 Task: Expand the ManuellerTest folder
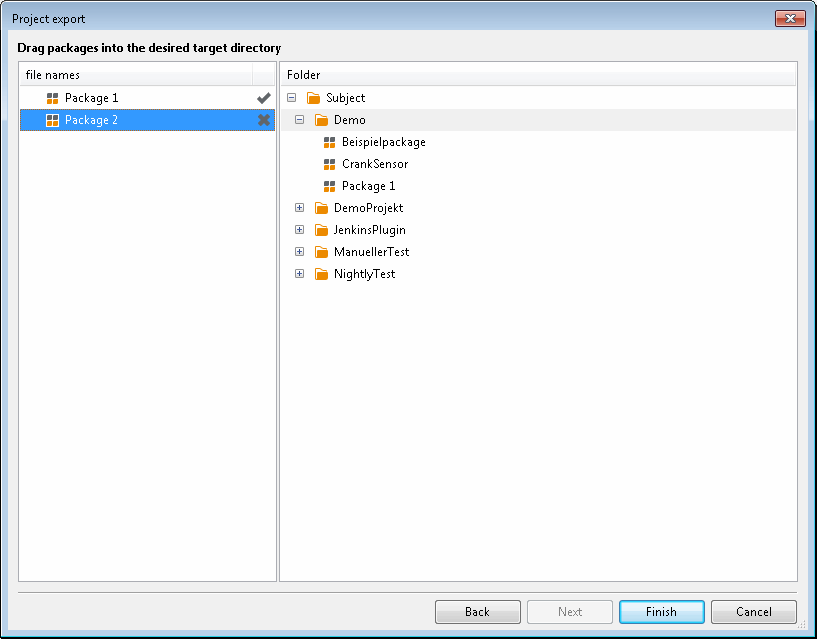coord(300,251)
